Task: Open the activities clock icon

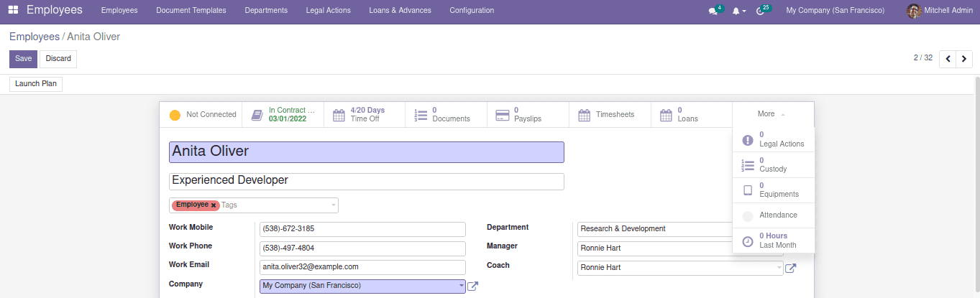Action: click(760, 11)
